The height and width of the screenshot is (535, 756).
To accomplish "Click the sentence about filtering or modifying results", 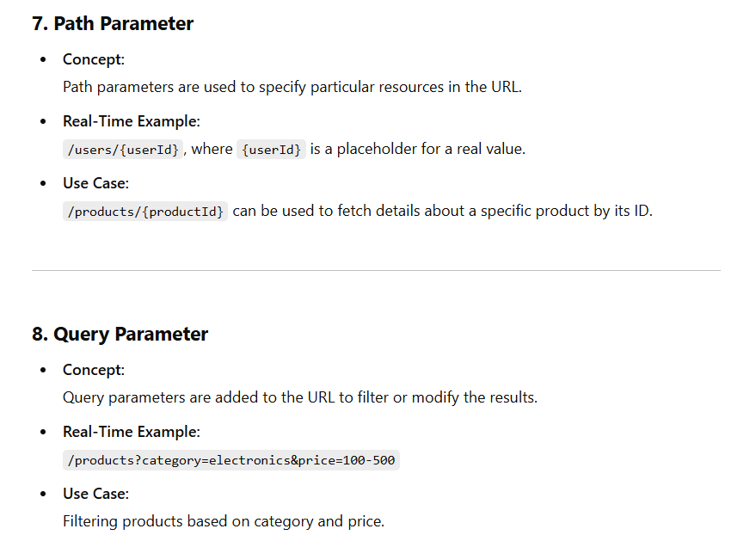I will click(299, 397).
